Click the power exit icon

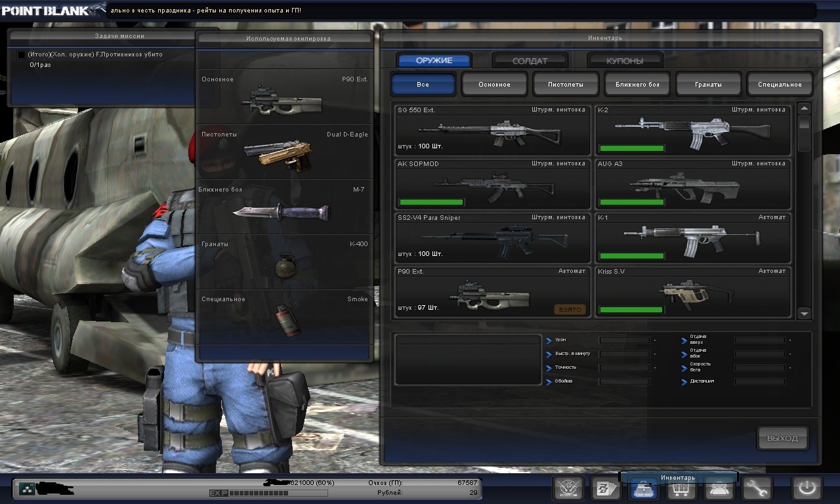point(807,489)
